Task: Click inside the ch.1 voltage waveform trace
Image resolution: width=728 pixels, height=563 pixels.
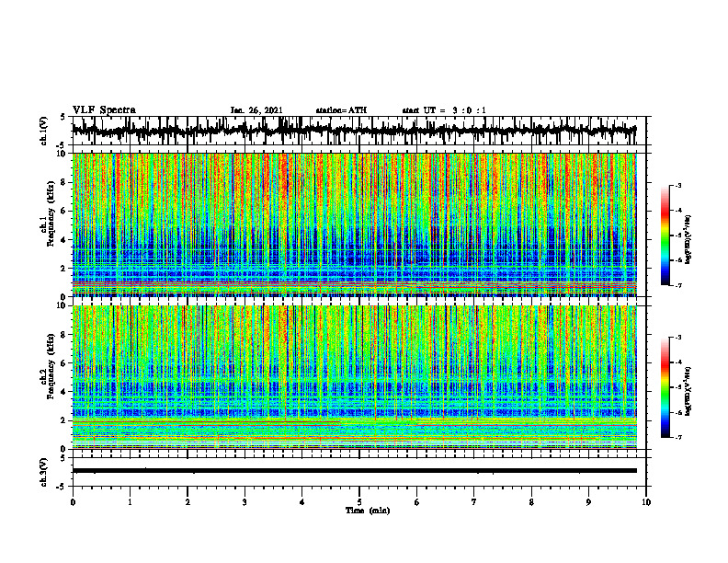Action: pyautogui.click(x=354, y=131)
